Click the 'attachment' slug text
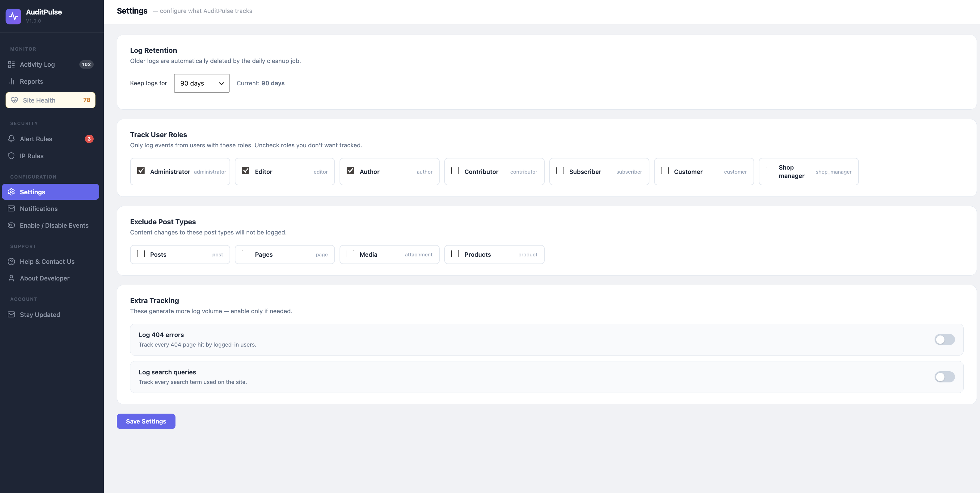Screen dimensions: 980x493 click(x=419, y=255)
